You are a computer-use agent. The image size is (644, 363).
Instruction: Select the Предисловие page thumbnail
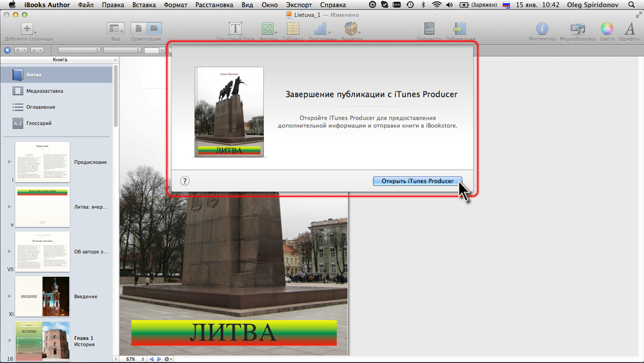(42, 162)
